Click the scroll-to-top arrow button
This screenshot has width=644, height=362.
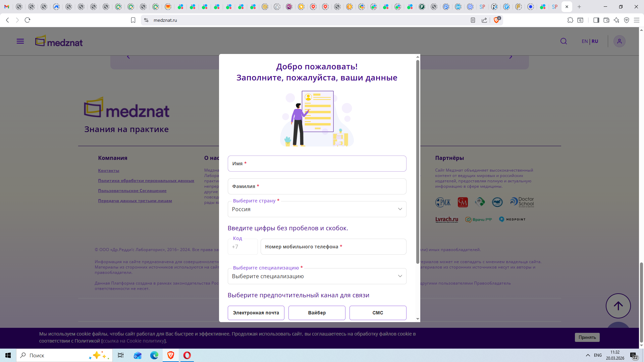[x=618, y=306]
